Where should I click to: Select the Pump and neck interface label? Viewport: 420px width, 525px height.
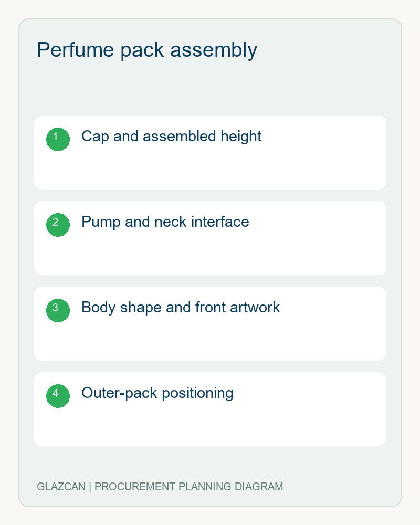165,222
